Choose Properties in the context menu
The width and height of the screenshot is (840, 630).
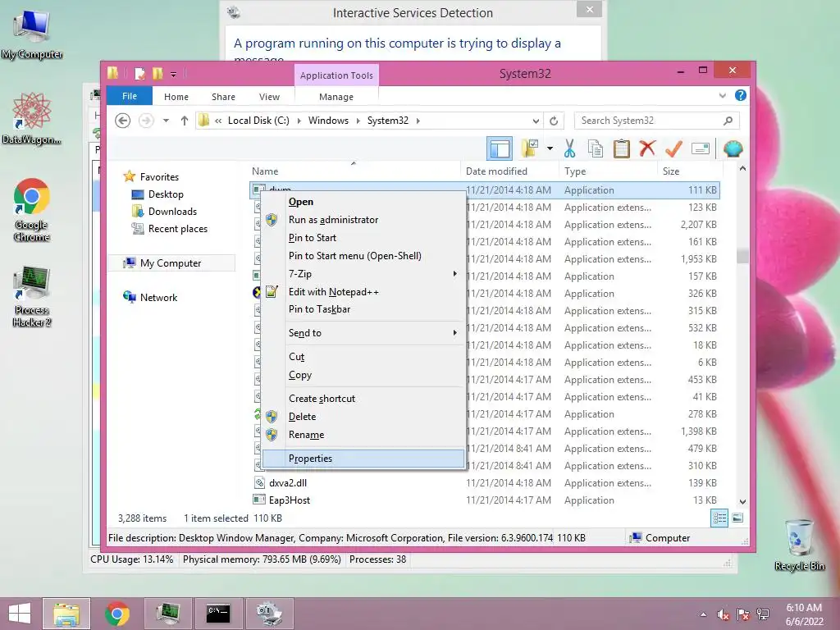[x=363, y=458]
